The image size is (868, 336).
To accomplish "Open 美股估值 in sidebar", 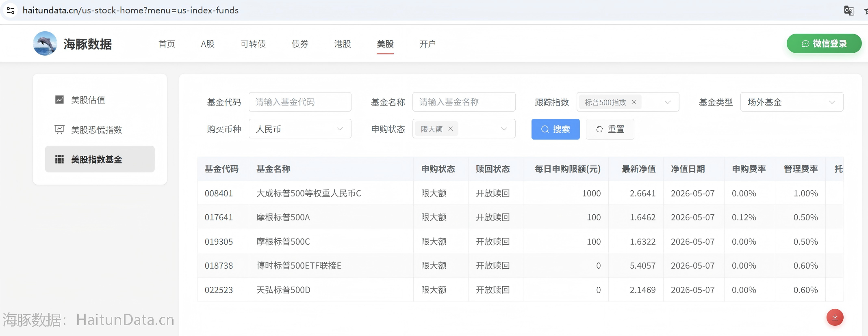I will point(100,100).
